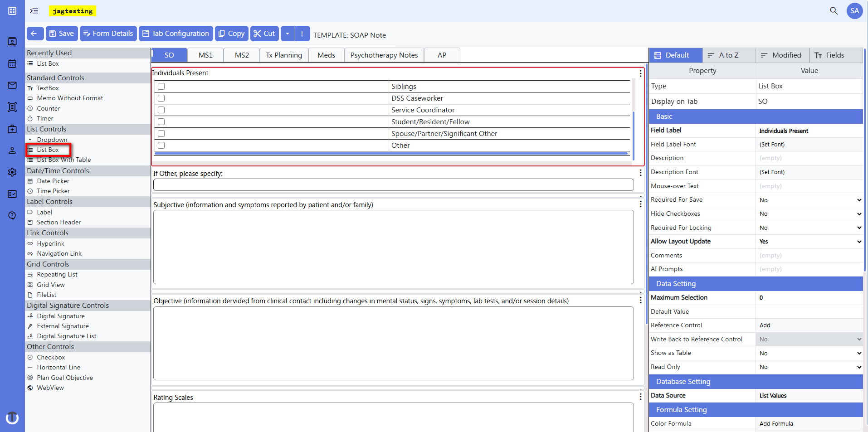Open the Required For Locking dropdown
The height and width of the screenshot is (432, 868).
(x=809, y=228)
